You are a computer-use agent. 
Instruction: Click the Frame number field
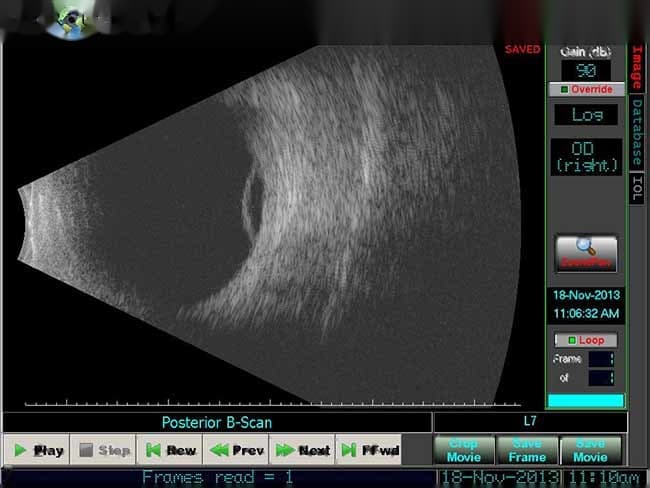600,359
